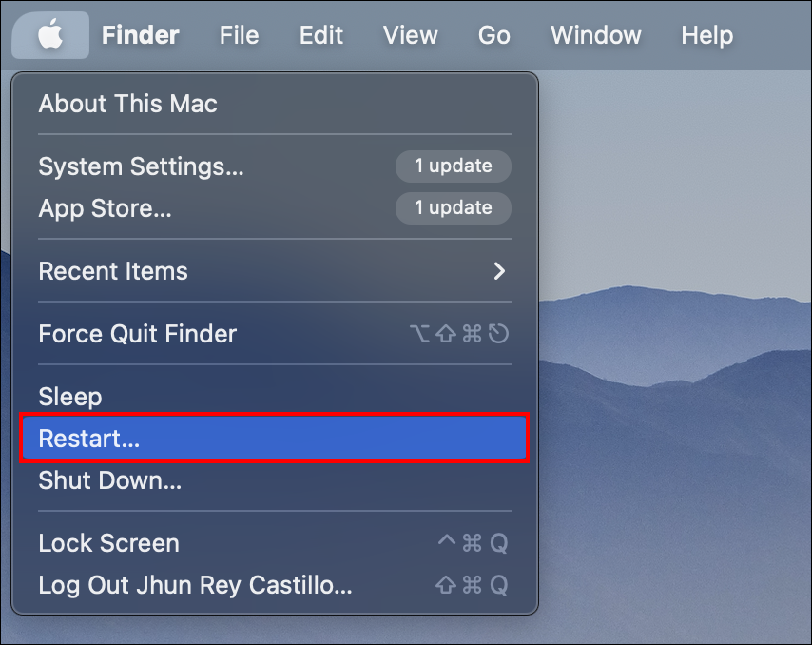Click the Recent Items chevron arrow
812x645 pixels.
[499, 271]
